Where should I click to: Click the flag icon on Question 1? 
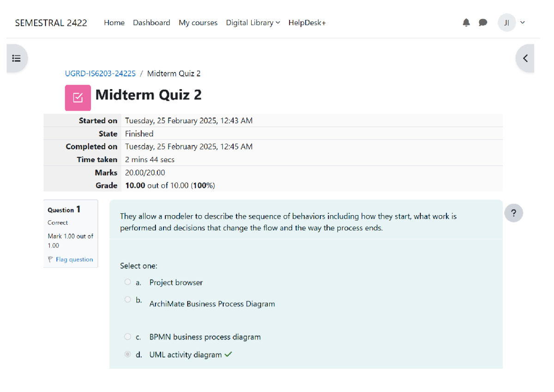tap(50, 259)
